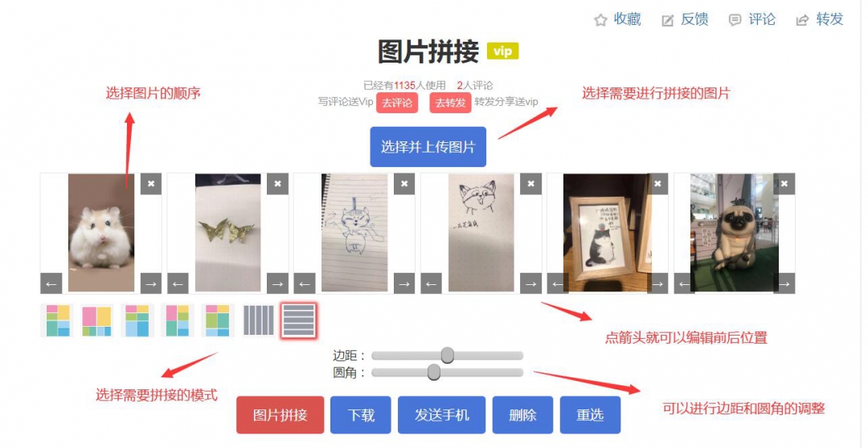Select the vertical columns layout mode
868x448 pixels.
pyautogui.click(x=259, y=320)
